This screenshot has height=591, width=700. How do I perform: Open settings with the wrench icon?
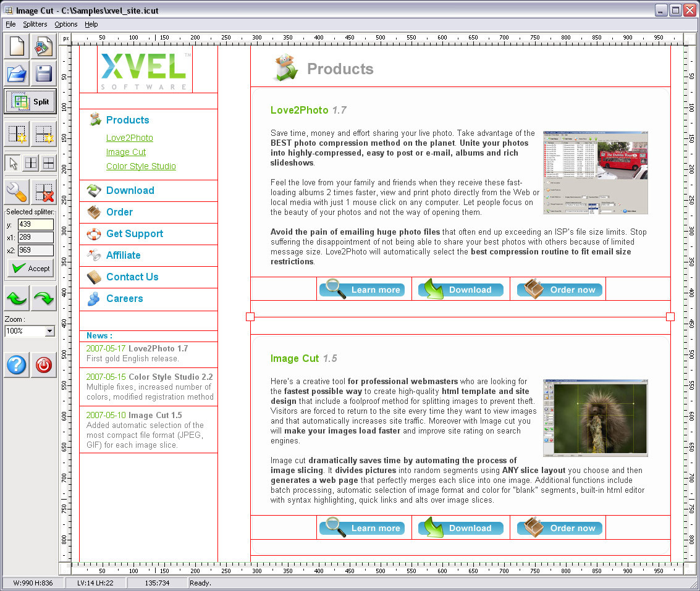pyautogui.click(x=17, y=192)
